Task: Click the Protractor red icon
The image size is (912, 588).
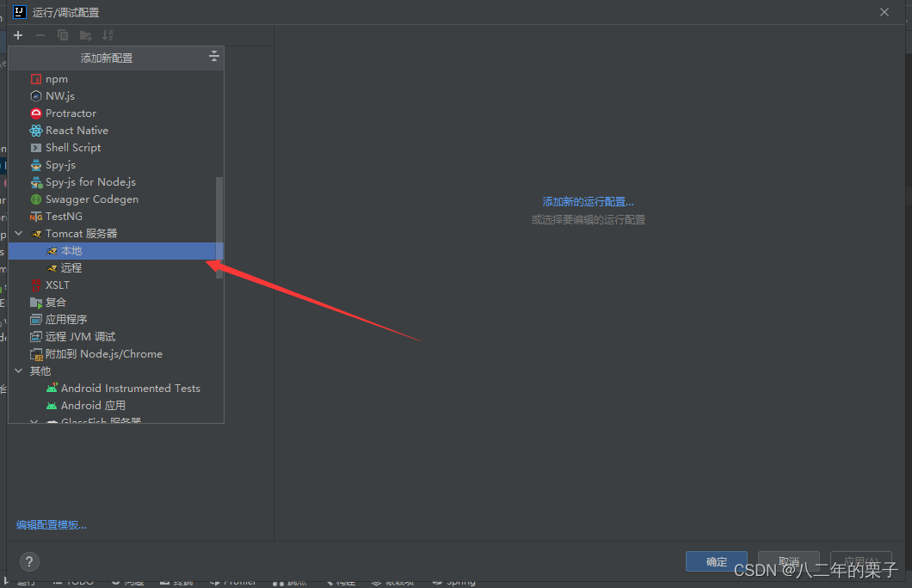Action: pyautogui.click(x=36, y=113)
